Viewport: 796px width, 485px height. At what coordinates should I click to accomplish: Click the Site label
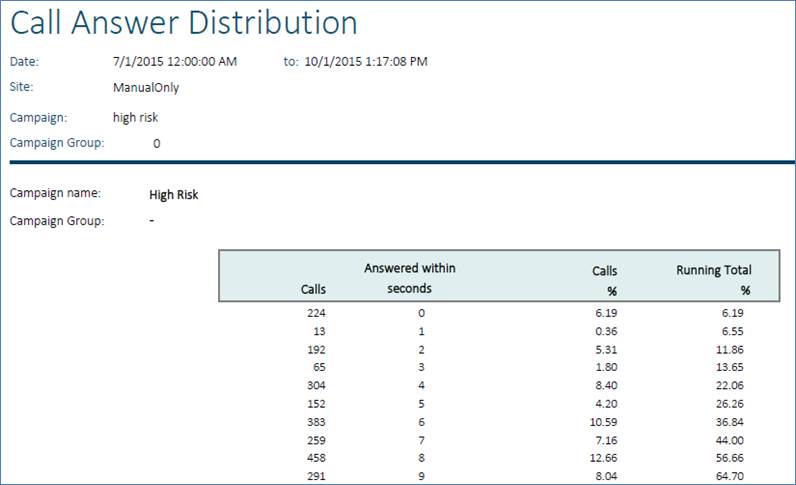click(x=22, y=87)
